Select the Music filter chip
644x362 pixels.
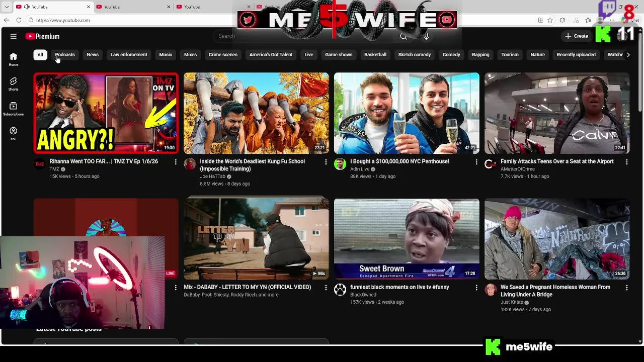166,55
